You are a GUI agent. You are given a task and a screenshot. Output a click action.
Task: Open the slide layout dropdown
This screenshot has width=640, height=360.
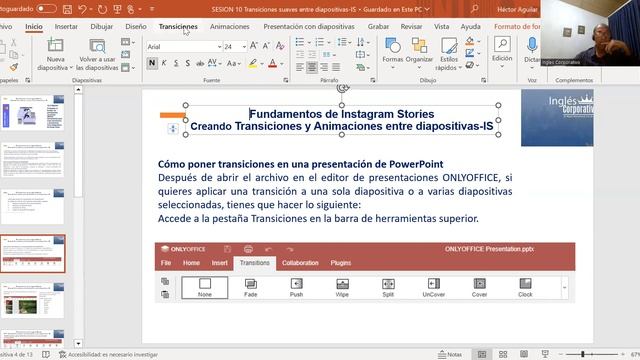pyautogui.click(x=128, y=42)
